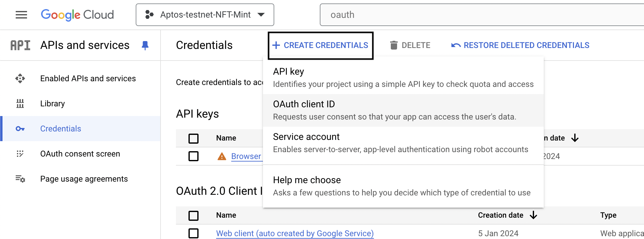Screen dimensions: 644x239
Task: Click the search field containing oauth
Action: coord(471,15)
